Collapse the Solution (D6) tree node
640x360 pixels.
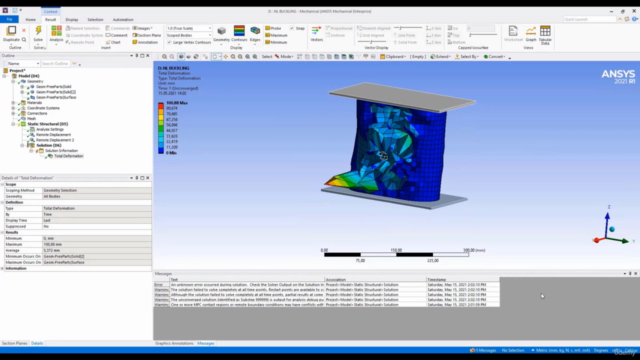click(22, 145)
